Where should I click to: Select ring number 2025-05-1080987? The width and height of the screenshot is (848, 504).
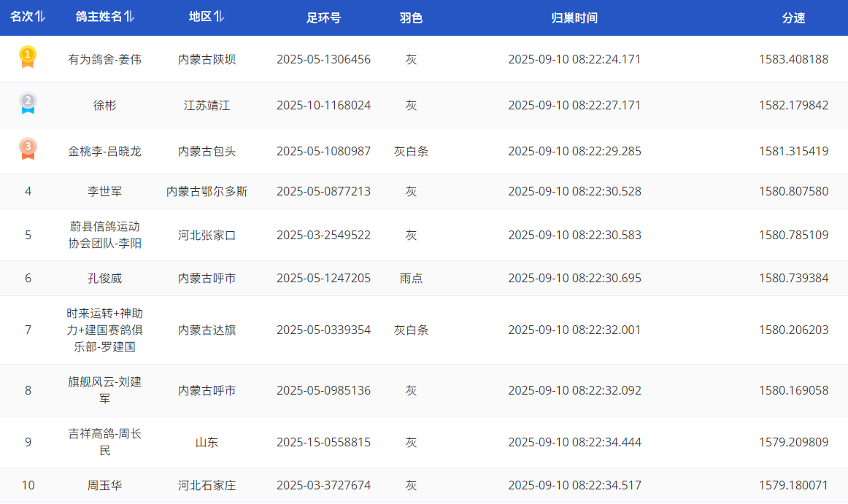coord(323,151)
